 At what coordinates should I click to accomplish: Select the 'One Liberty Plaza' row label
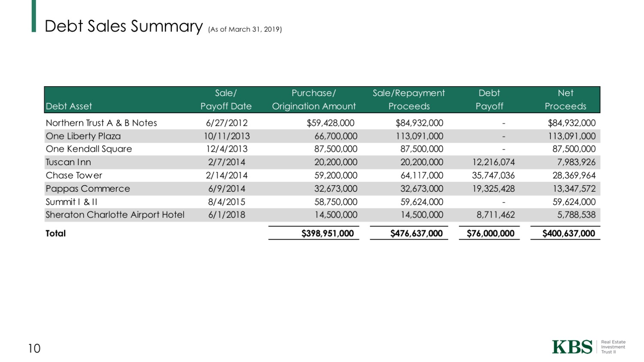(83, 136)
